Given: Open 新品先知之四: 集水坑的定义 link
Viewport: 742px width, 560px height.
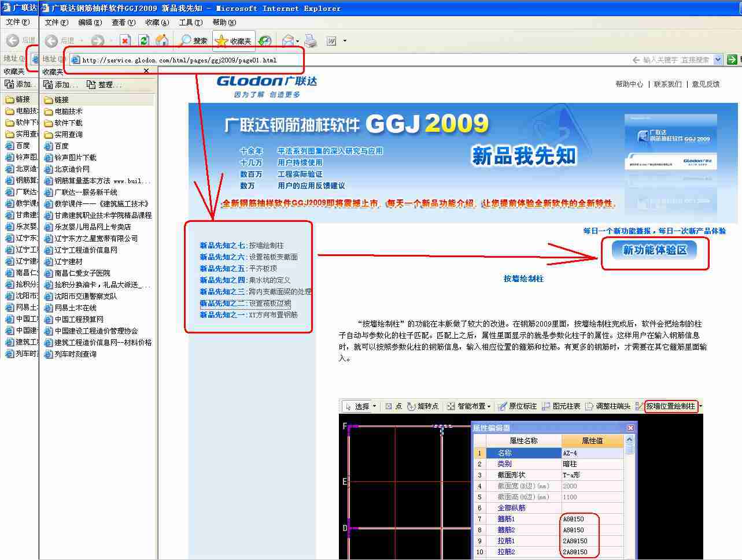Looking at the screenshot, I should pyautogui.click(x=245, y=280).
